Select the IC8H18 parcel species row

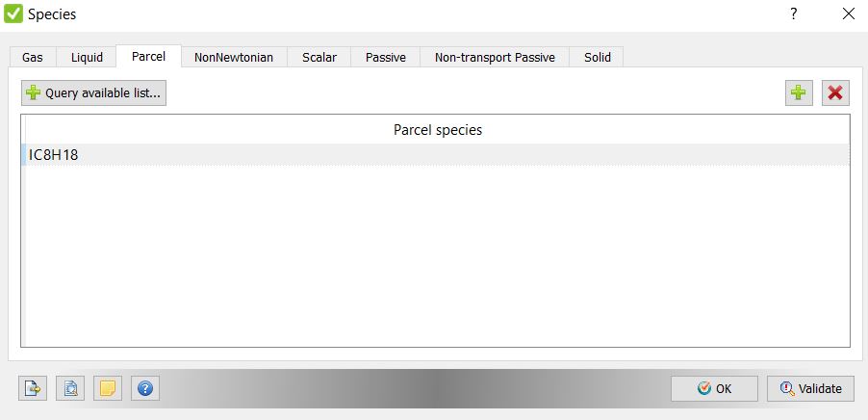click(x=435, y=155)
